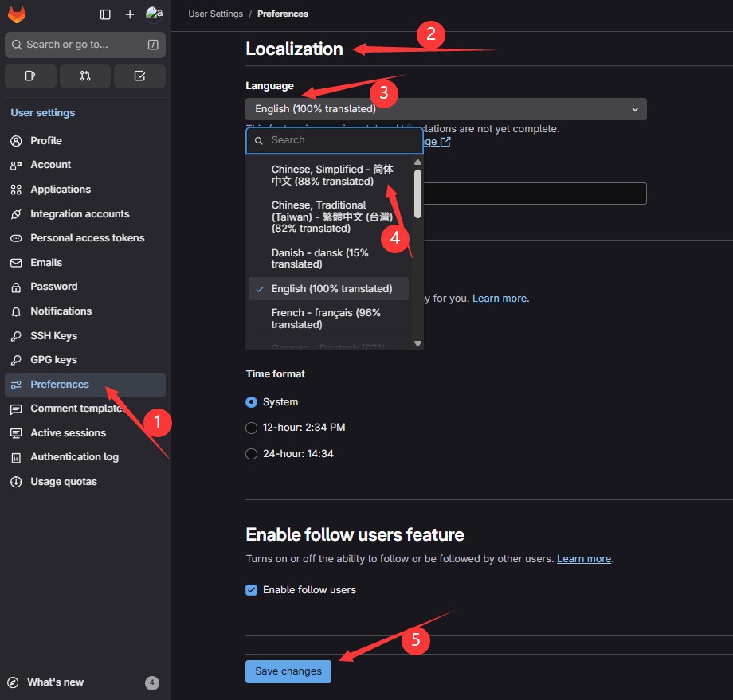Collapse the Language dropdown via its chevron
733x700 pixels.
[x=635, y=109]
